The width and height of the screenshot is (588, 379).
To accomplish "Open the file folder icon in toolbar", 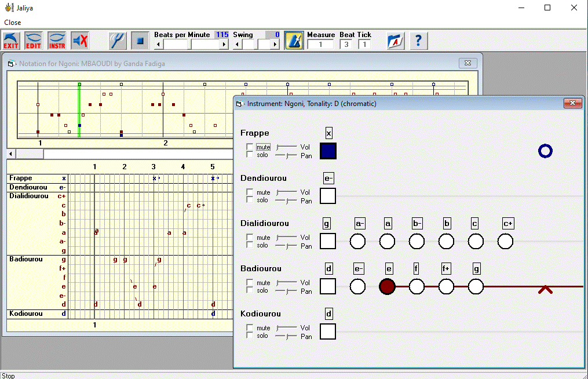I will click(396, 41).
